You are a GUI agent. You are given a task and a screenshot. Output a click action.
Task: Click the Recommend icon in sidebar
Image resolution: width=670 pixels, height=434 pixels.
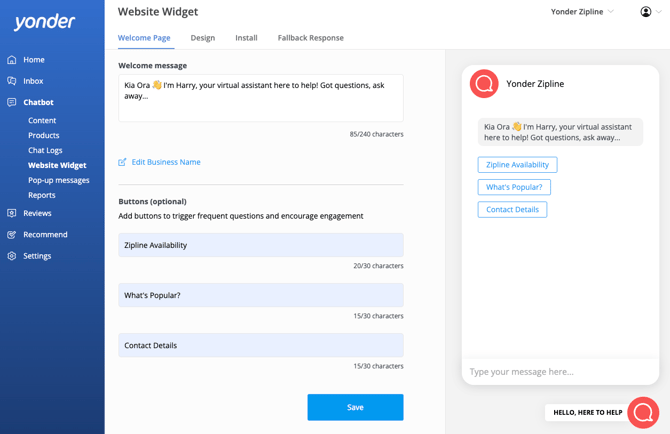coord(12,235)
